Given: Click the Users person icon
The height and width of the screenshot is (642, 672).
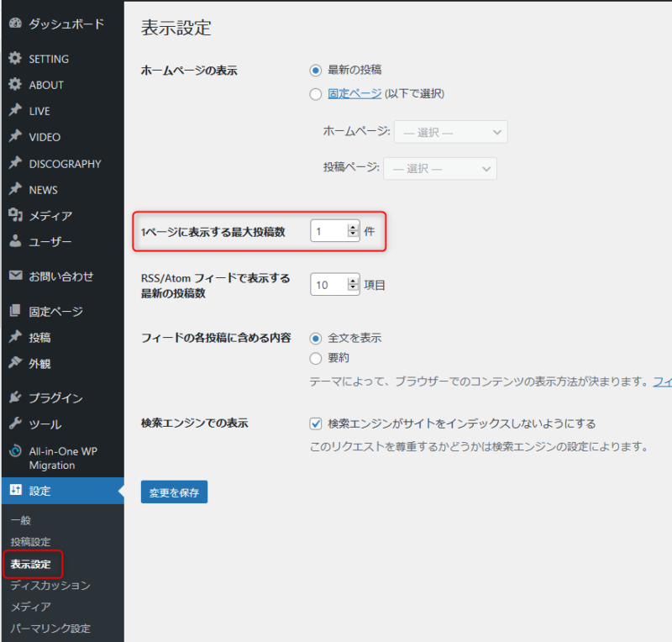Looking at the screenshot, I should pos(15,242).
